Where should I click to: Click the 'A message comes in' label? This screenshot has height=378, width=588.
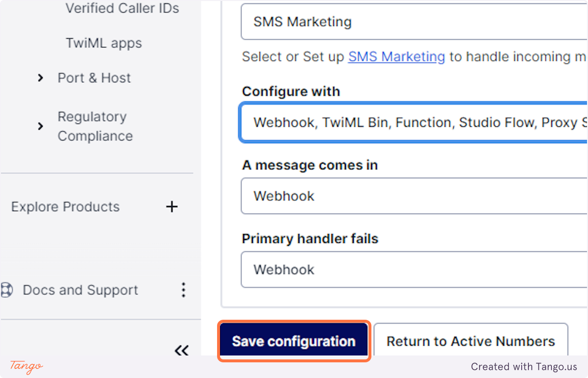(x=310, y=165)
